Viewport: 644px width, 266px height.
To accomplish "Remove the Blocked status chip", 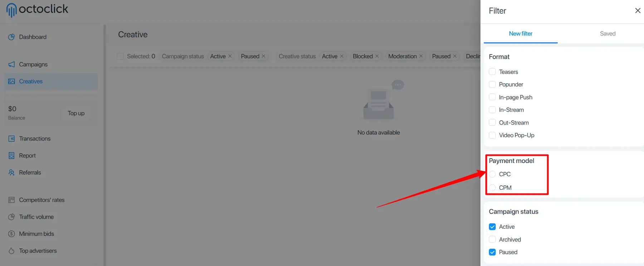I will 377,56.
